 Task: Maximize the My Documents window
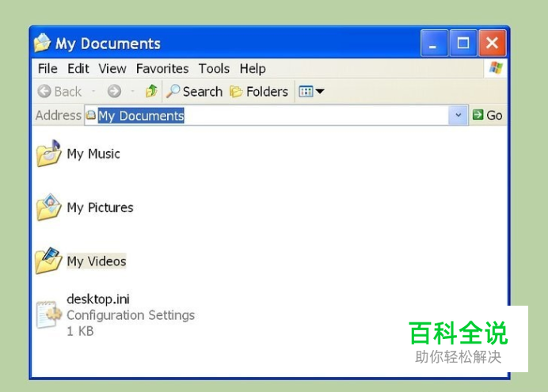tap(463, 44)
